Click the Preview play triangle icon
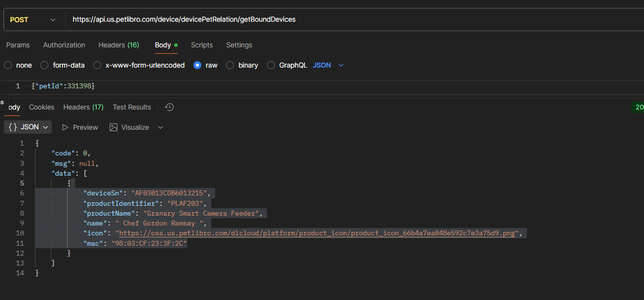 coord(65,127)
